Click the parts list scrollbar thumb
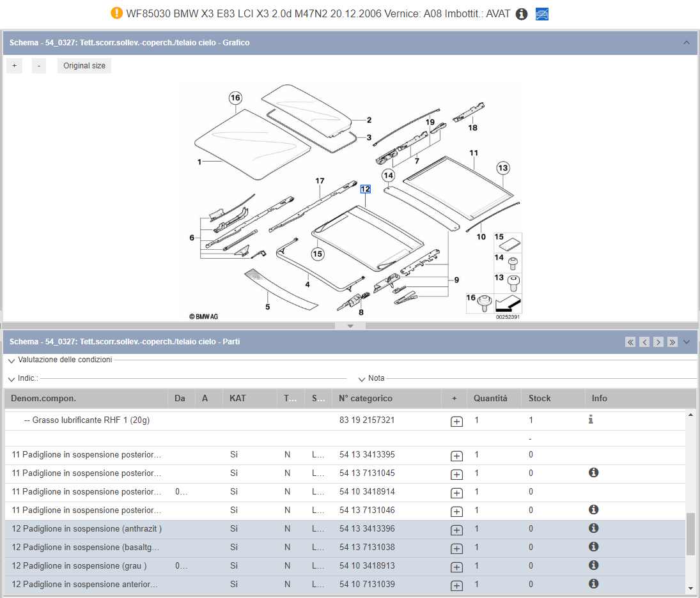This screenshot has height=598, width=700. 690,535
